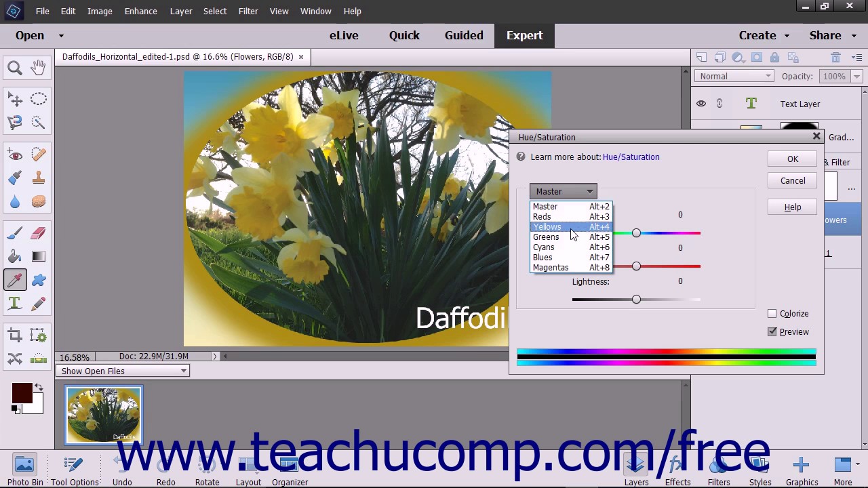868x488 pixels.
Task: Select the Custom Shape tool
Action: 38,280
